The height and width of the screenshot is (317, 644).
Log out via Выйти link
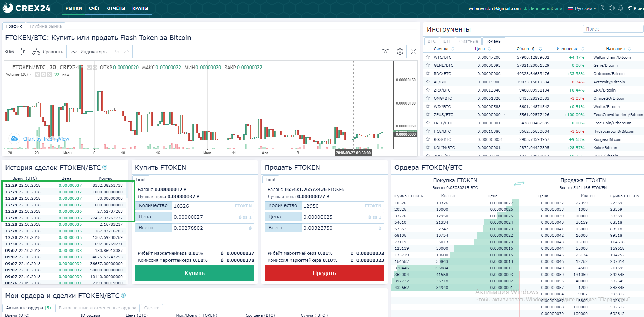pos(636,8)
